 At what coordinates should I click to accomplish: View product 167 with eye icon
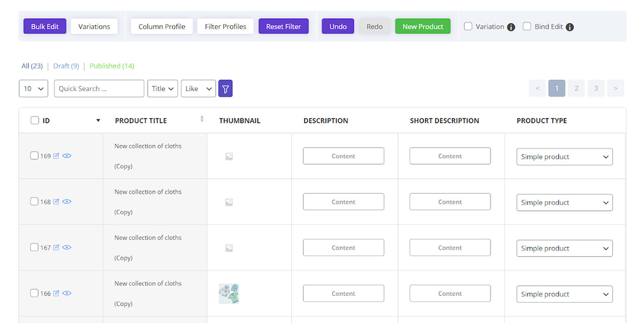coord(67,247)
